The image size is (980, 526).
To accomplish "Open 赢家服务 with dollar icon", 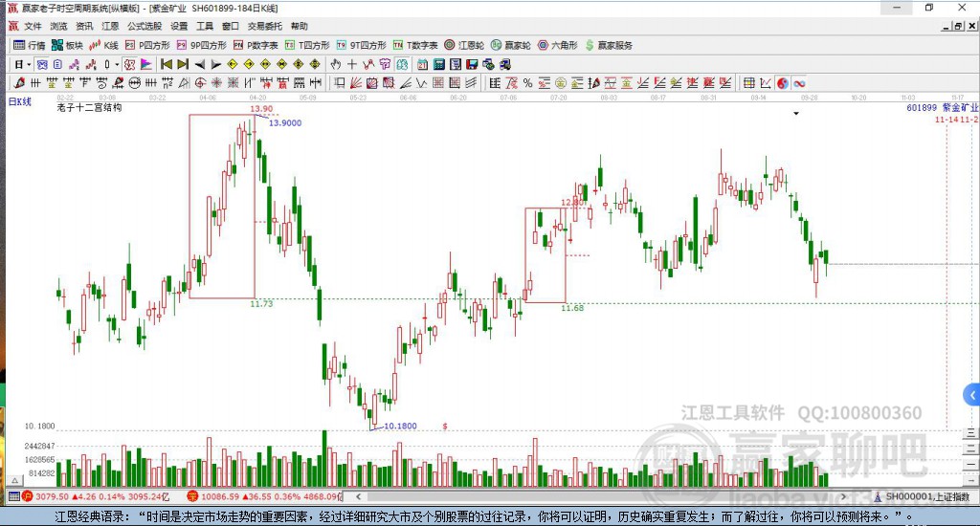I will click(609, 45).
